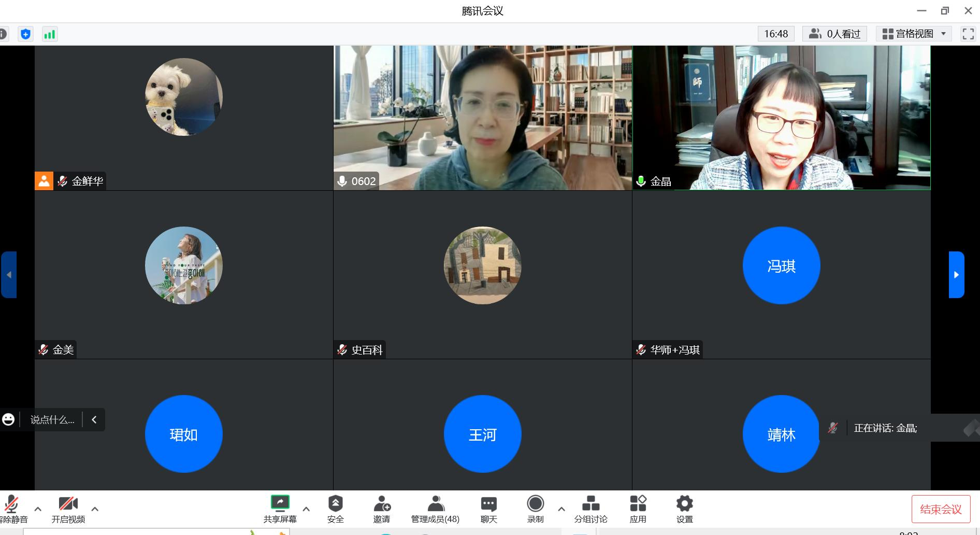The image size is (980, 535).
Task: Open the Chat (聊天) window
Action: click(x=488, y=509)
